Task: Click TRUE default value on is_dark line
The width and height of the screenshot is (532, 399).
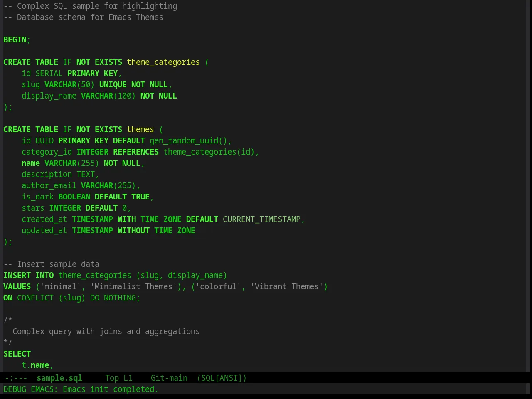Action: pyautogui.click(x=140, y=197)
